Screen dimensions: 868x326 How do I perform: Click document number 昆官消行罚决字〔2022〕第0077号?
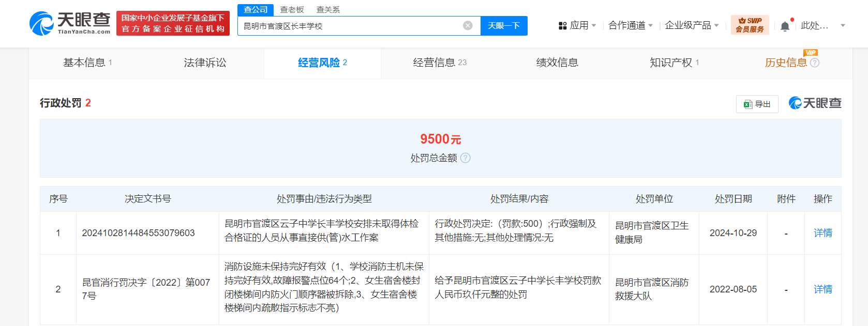(146, 289)
